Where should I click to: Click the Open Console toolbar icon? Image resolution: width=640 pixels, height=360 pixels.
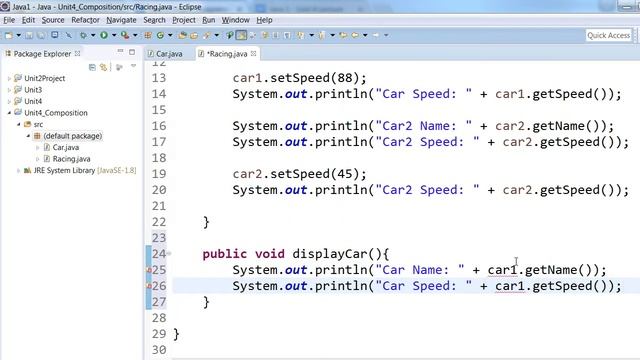point(55,35)
